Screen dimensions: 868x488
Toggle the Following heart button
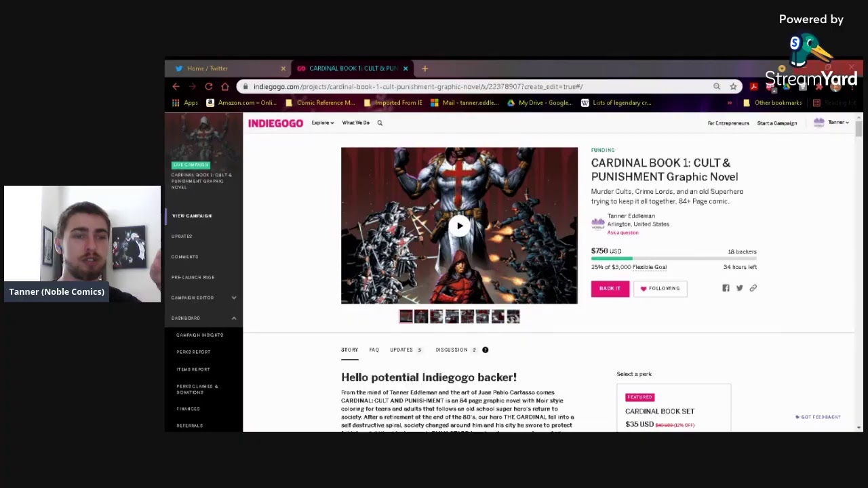click(660, 288)
